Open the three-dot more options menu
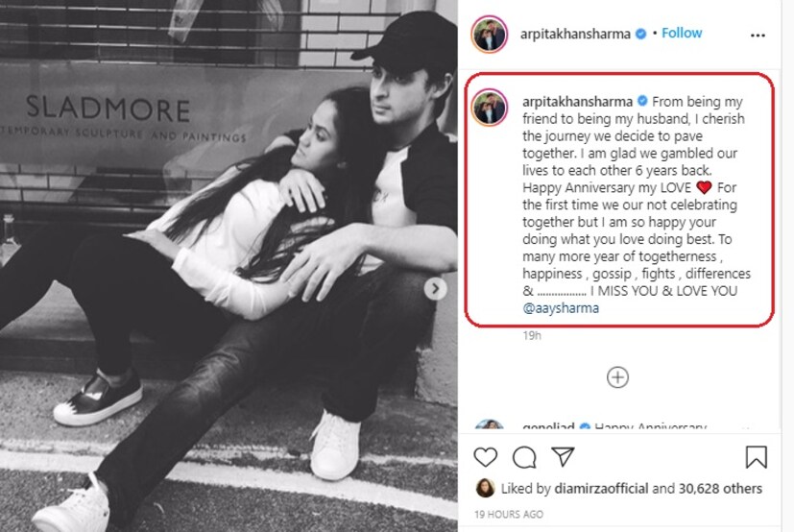This screenshot has width=794, height=532. point(758,35)
